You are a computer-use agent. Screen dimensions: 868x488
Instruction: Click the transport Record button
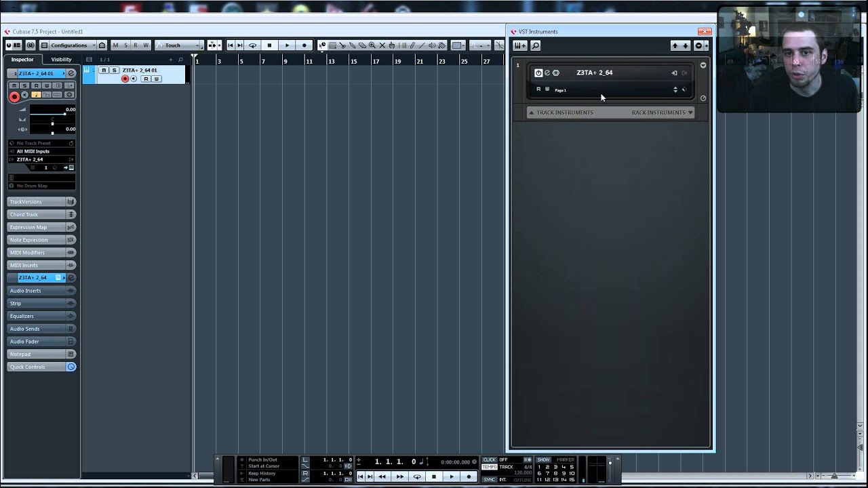tap(469, 476)
